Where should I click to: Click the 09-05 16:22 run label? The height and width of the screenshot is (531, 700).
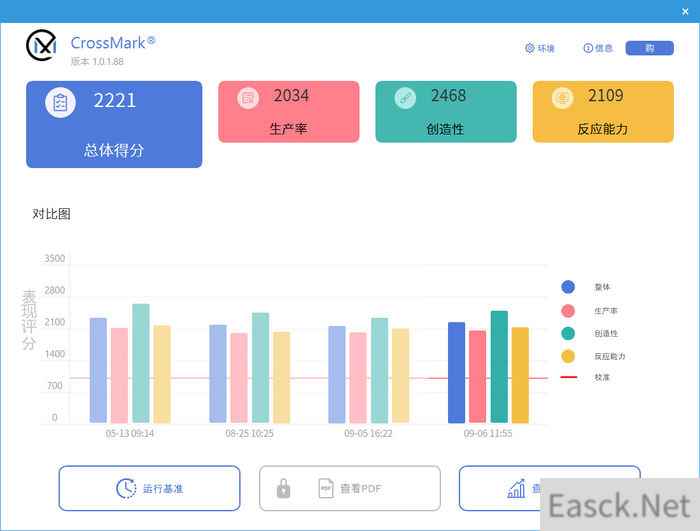click(x=368, y=433)
